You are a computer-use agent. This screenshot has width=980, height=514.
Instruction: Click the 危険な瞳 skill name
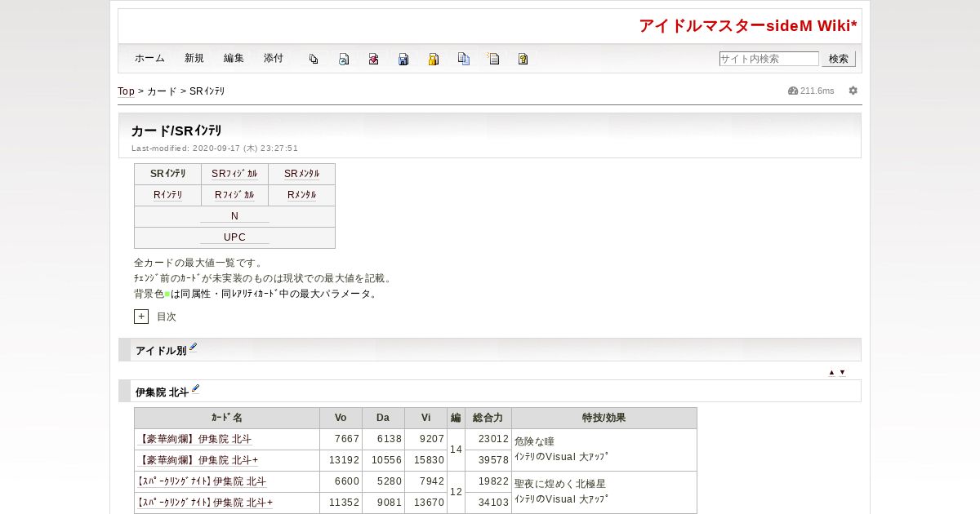click(535, 441)
